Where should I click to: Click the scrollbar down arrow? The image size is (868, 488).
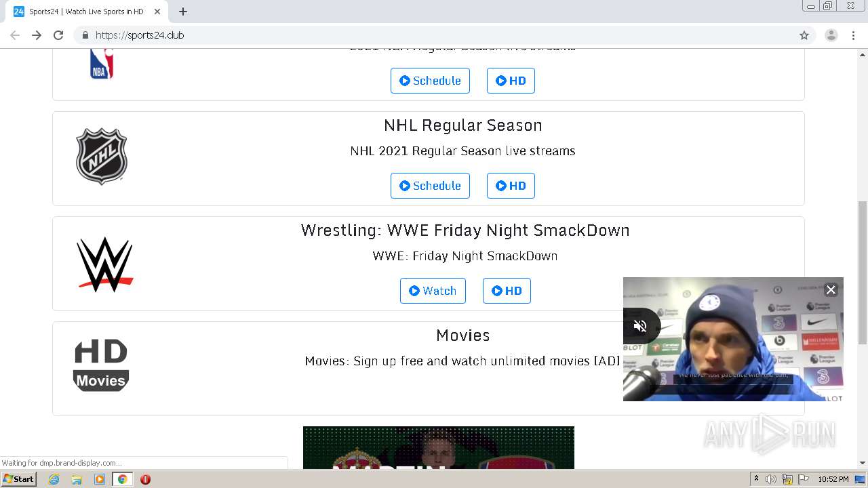point(863,463)
